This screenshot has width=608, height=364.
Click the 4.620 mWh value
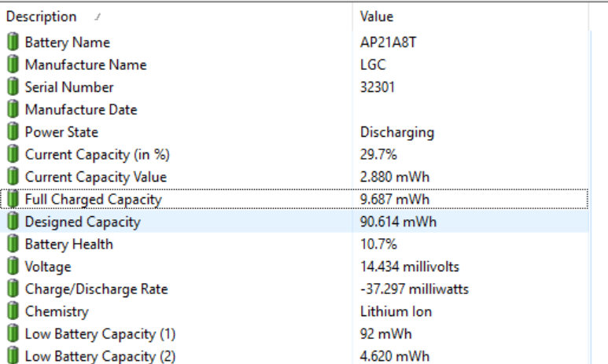[395, 356]
